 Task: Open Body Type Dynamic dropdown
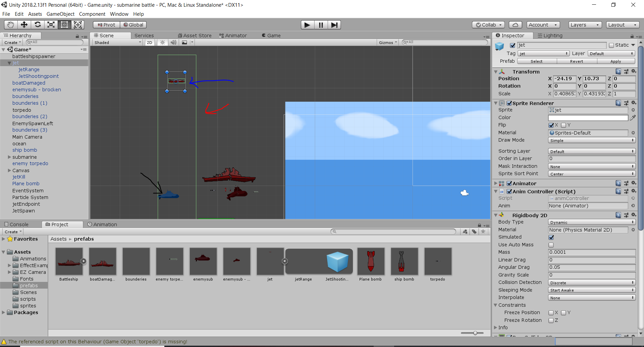(592, 222)
